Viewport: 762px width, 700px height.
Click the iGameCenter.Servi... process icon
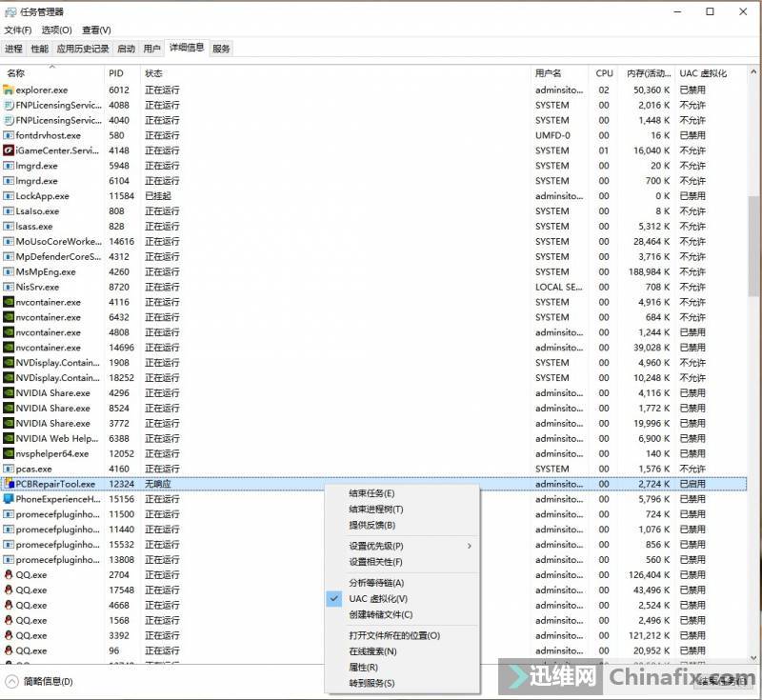(9, 150)
